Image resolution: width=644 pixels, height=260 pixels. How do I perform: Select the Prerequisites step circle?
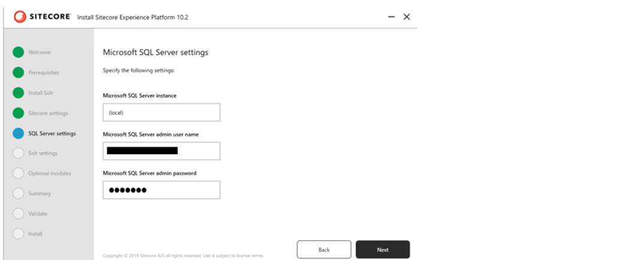(x=19, y=72)
